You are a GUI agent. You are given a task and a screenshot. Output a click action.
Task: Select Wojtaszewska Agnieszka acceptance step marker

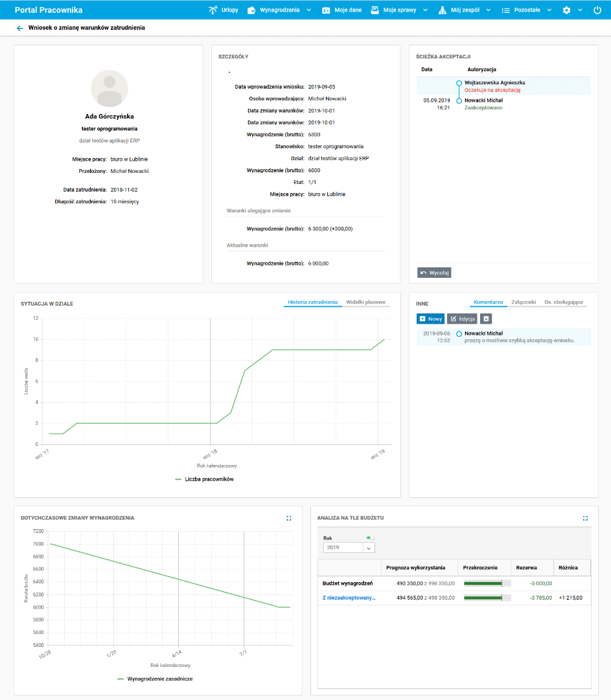click(x=459, y=83)
